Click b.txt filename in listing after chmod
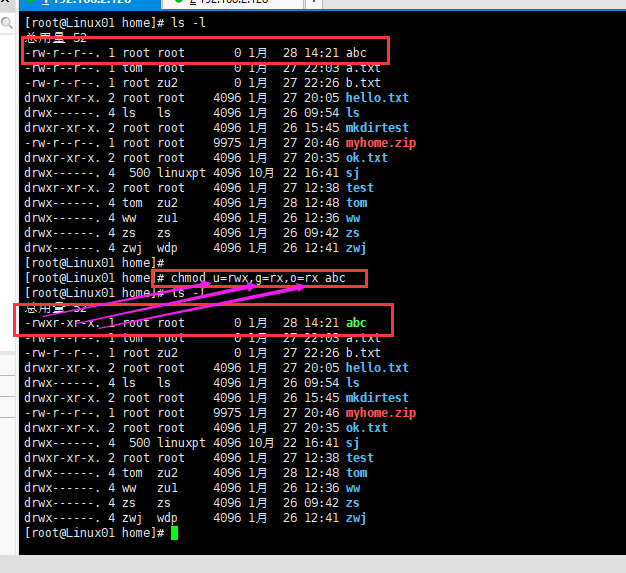 (363, 353)
